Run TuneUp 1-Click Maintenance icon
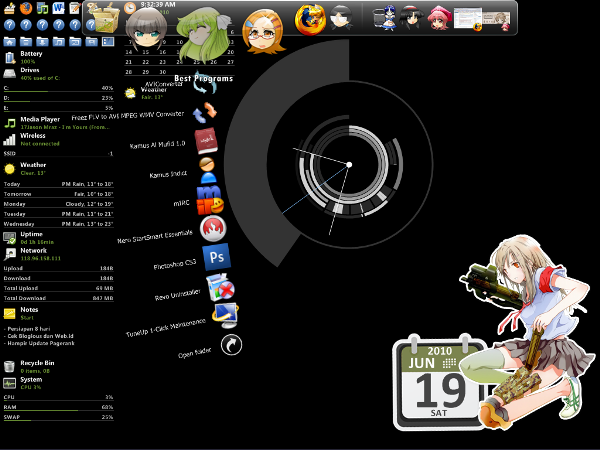The width and height of the screenshot is (600, 450). (x=226, y=315)
